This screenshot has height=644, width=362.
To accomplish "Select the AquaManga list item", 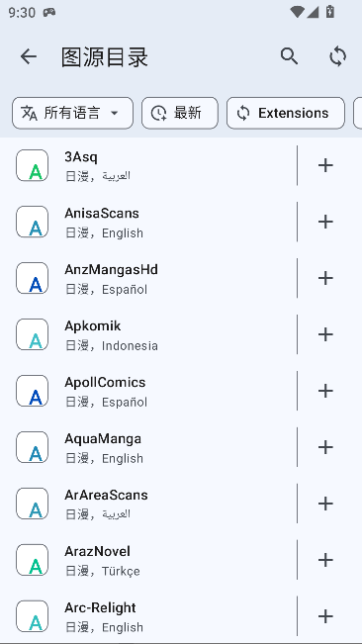I will (x=148, y=447).
